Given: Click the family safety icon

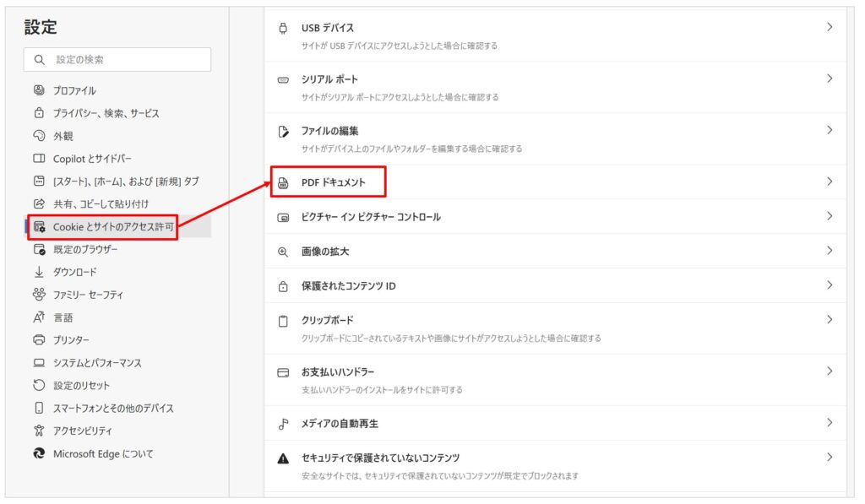Looking at the screenshot, I should tap(39, 295).
